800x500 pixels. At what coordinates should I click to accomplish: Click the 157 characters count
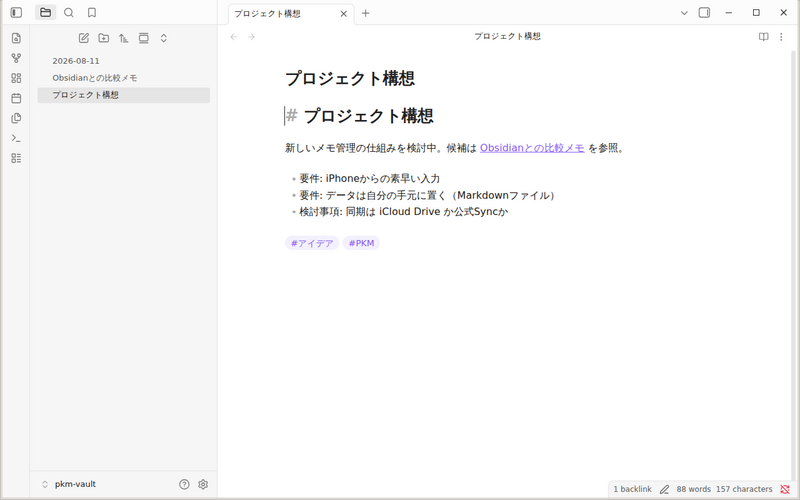tap(744, 489)
